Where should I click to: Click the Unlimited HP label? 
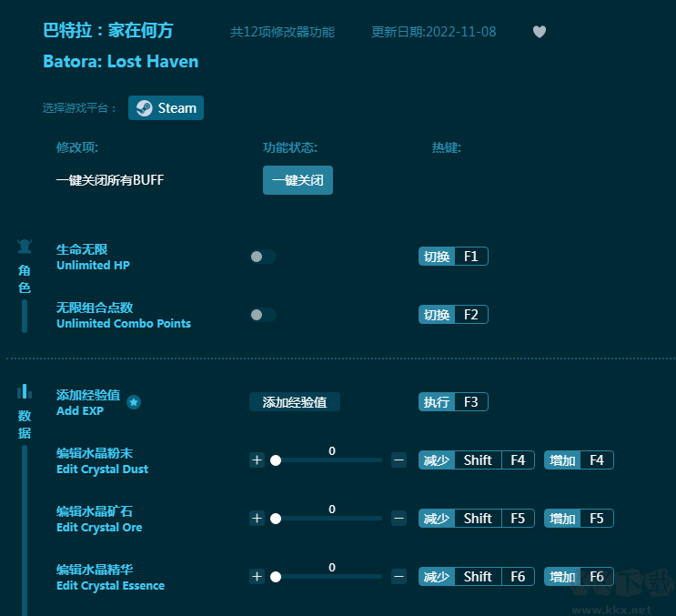[x=93, y=265]
